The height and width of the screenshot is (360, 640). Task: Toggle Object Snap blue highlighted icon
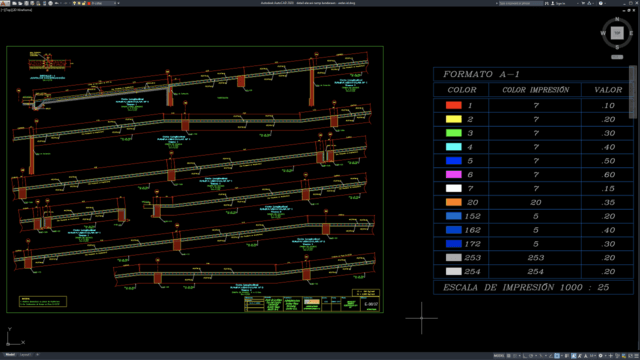tap(557, 356)
